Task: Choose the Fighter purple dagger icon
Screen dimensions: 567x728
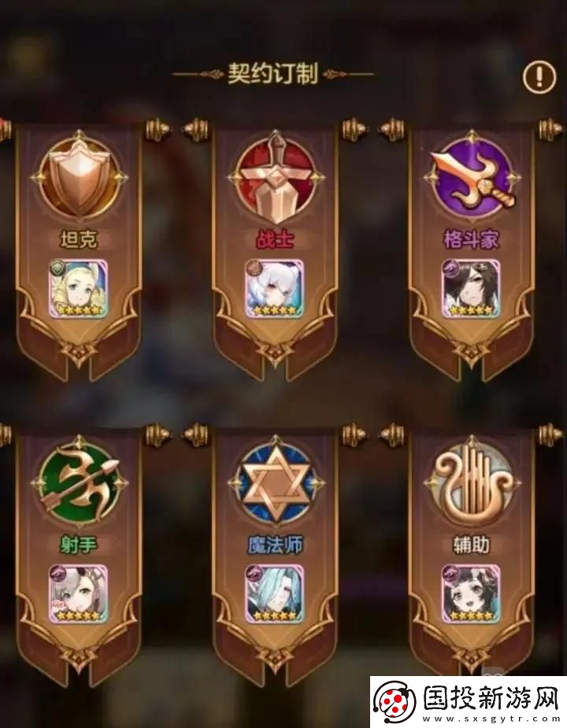Action: tap(472, 178)
